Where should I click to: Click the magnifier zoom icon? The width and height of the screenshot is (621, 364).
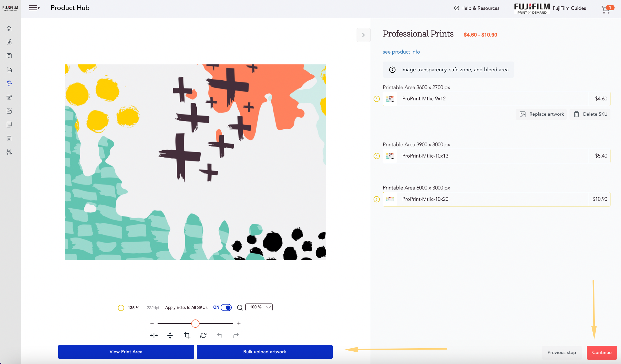pyautogui.click(x=240, y=308)
